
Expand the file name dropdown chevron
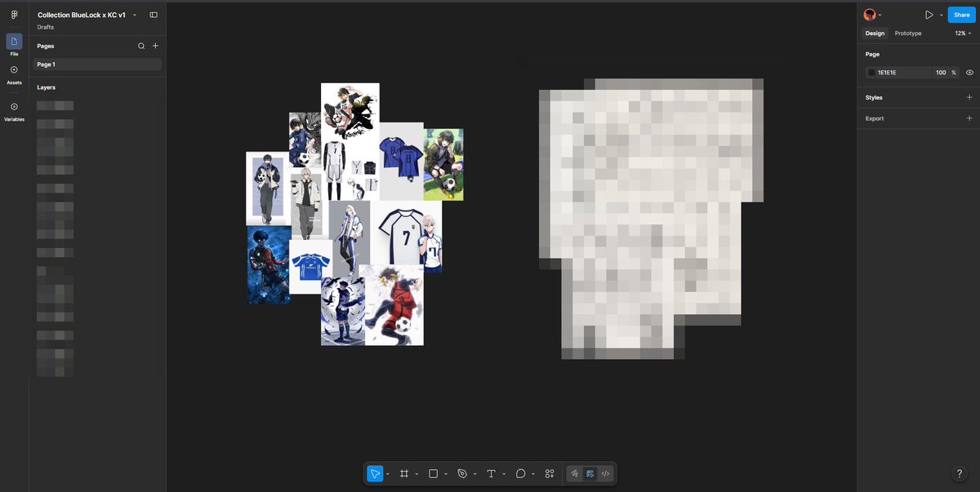point(135,16)
